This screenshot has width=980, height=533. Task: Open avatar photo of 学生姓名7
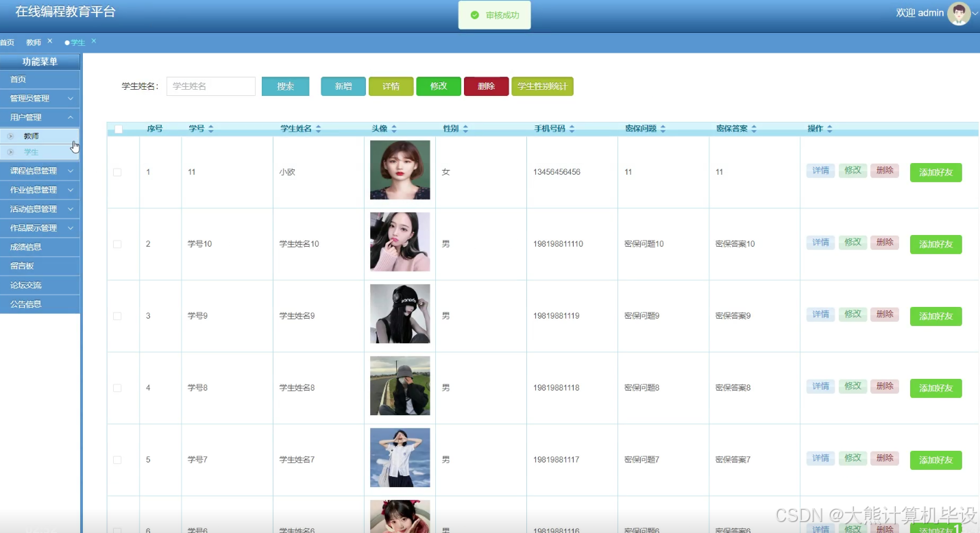(x=400, y=458)
